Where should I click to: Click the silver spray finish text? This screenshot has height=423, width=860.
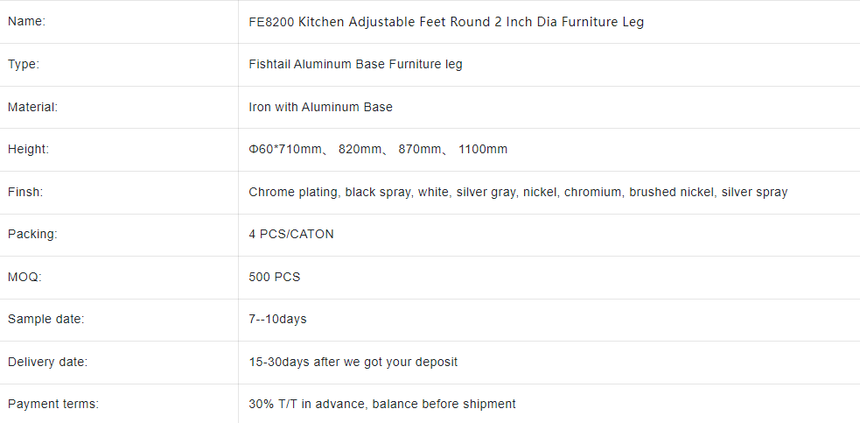point(754,192)
